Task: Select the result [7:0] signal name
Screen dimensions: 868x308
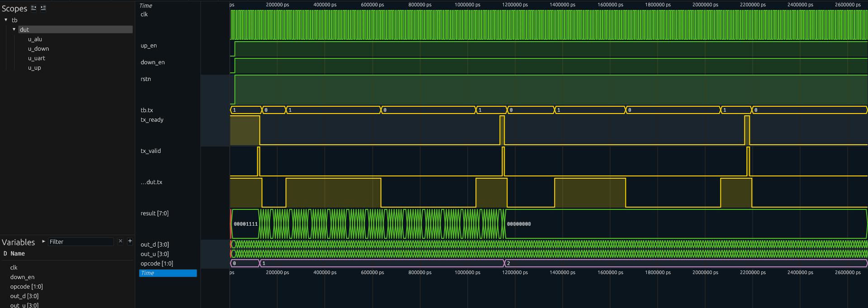Action: point(154,213)
